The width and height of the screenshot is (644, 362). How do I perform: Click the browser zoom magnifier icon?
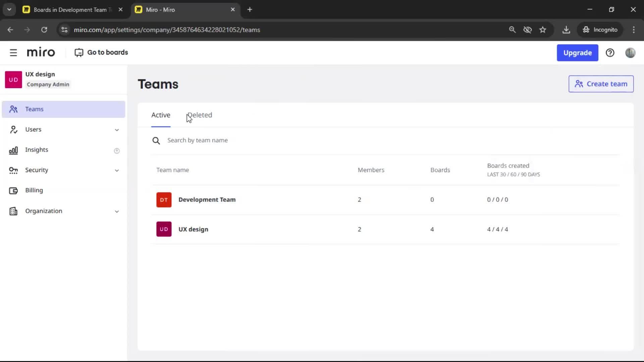[512, 29]
